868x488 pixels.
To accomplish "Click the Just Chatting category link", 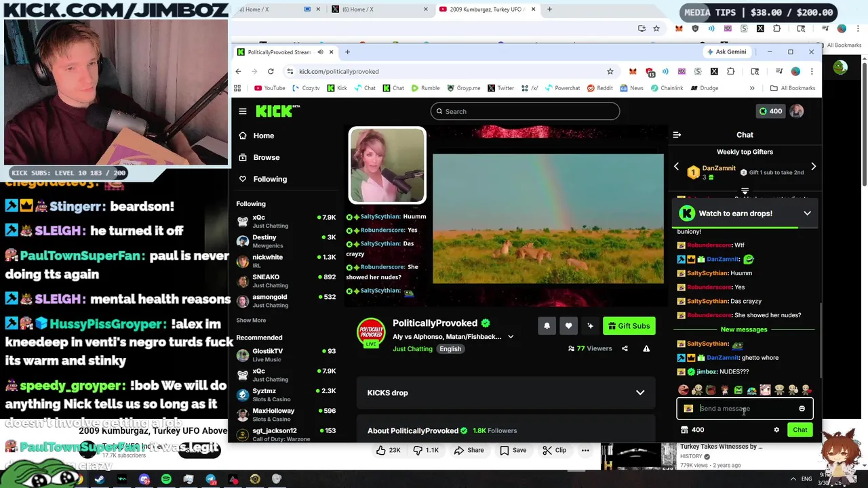I will tap(412, 349).
